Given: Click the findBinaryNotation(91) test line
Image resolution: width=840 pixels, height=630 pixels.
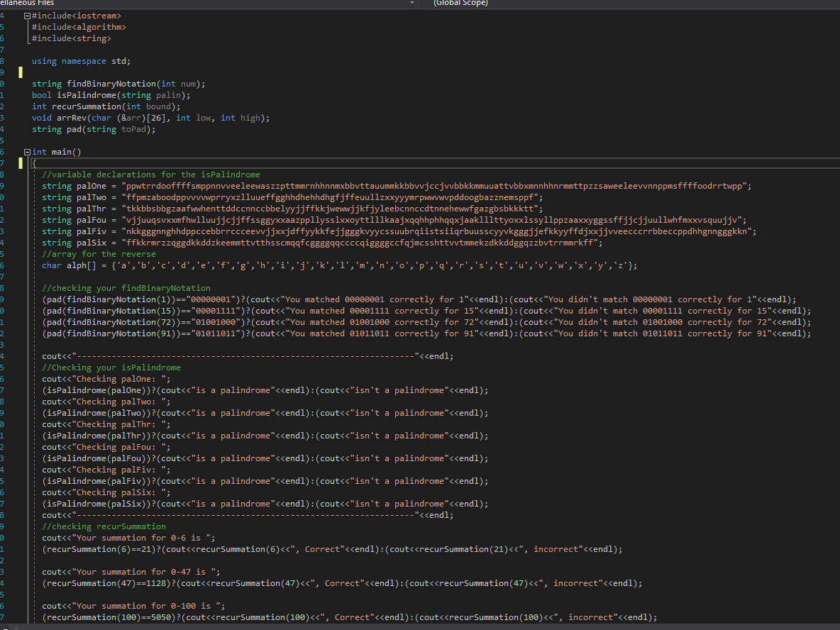Looking at the screenshot, I should pyautogui.click(x=426, y=333).
